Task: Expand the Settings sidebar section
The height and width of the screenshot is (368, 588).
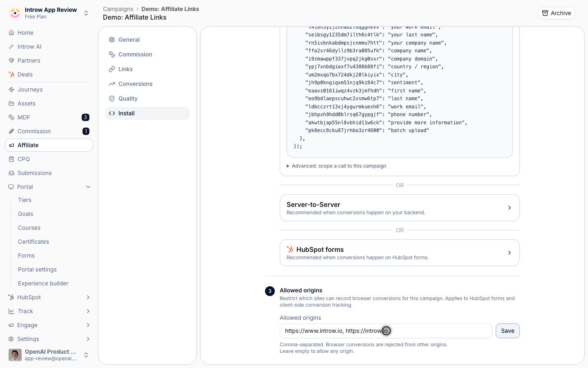Action: pos(88,339)
